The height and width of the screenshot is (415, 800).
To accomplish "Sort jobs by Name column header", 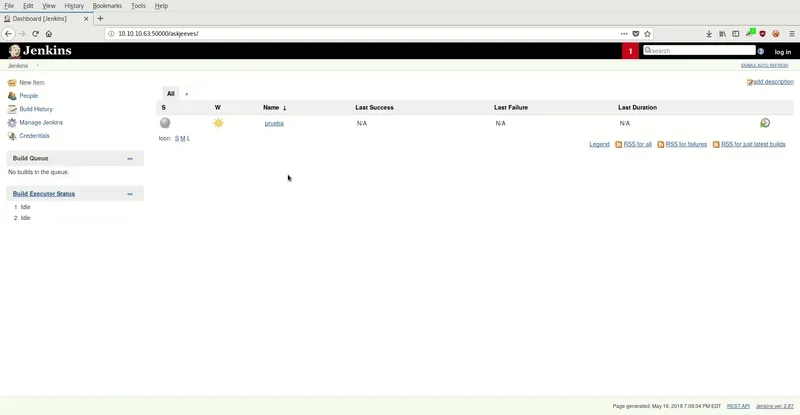I will (271, 107).
